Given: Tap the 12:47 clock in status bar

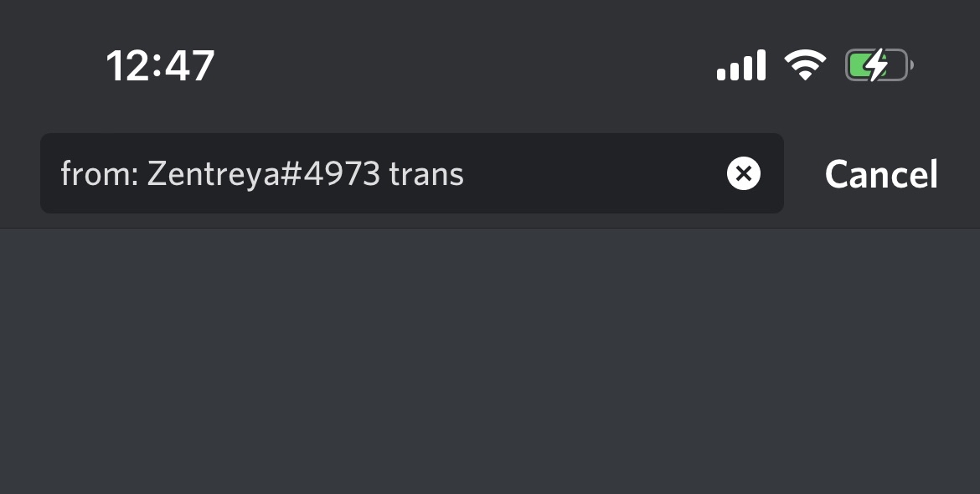Looking at the screenshot, I should [x=161, y=65].
